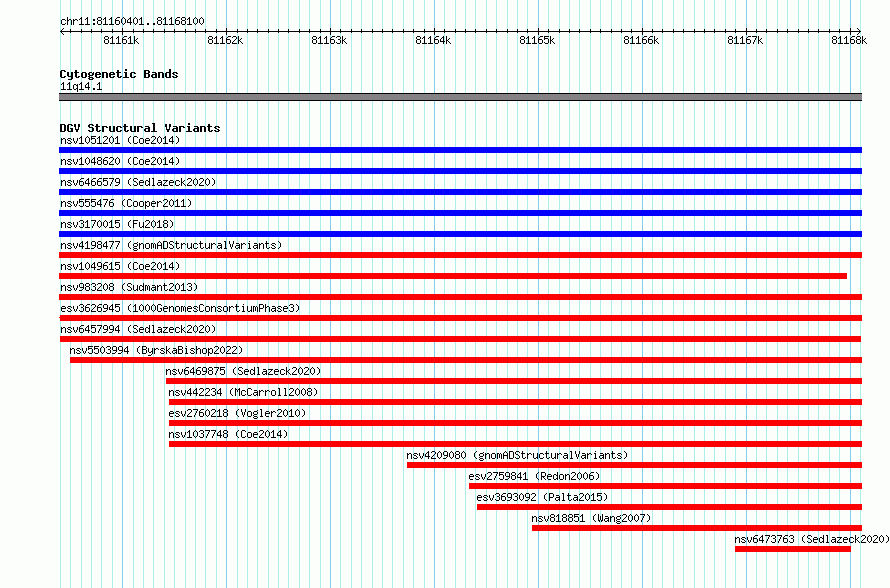The height and width of the screenshot is (588, 890).
Task: Click the red bar under nsv983208
Action: (x=460, y=297)
